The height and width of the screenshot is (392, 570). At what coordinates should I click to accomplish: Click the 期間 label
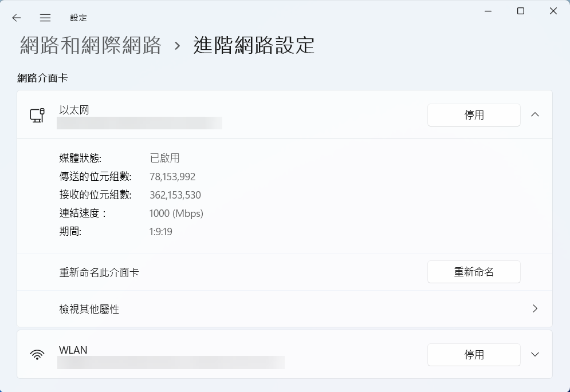click(x=70, y=231)
